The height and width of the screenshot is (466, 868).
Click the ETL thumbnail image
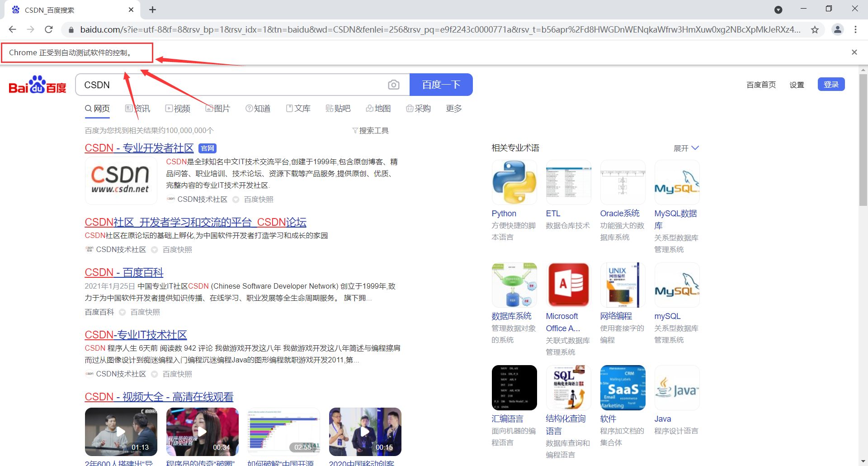point(568,182)
